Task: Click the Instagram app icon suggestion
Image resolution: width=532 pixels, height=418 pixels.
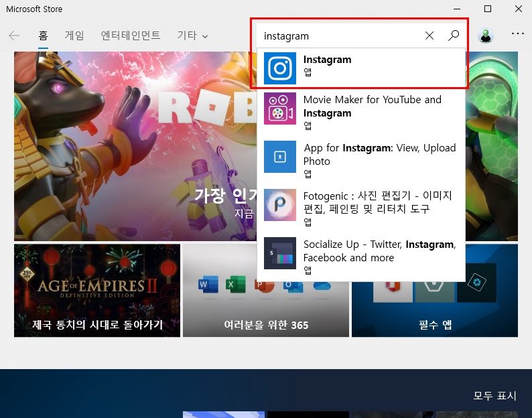Action: tap(280, 68)
